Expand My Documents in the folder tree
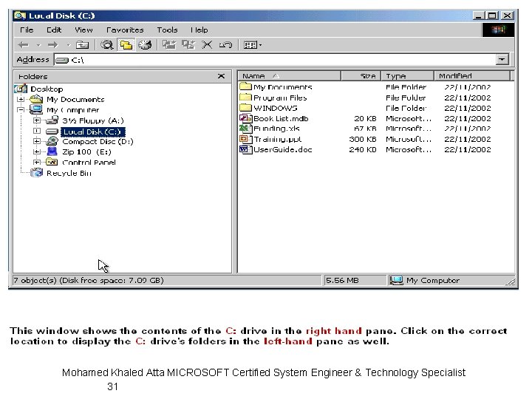Viewport: 532px width, 399px height. pos(21,100)
